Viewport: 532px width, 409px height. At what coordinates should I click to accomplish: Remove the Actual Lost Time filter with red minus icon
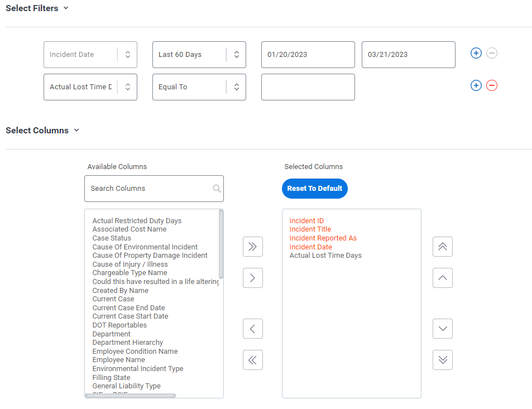coord(491,85)
